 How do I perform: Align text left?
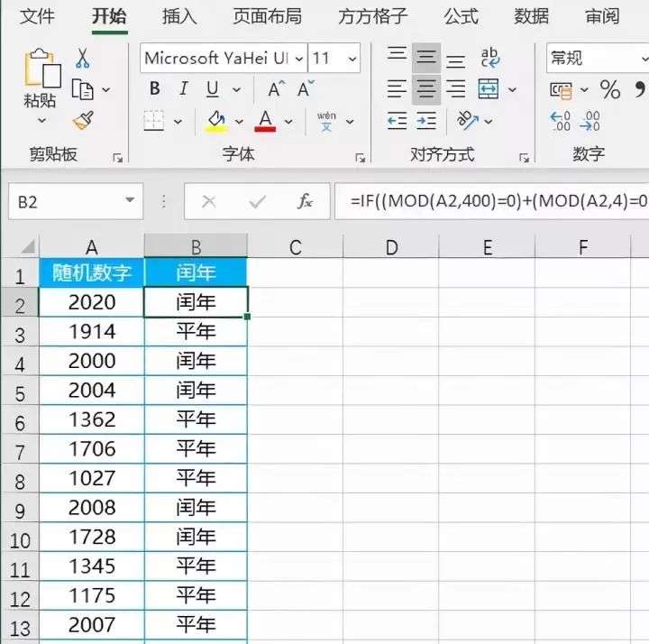click(397, 88)
